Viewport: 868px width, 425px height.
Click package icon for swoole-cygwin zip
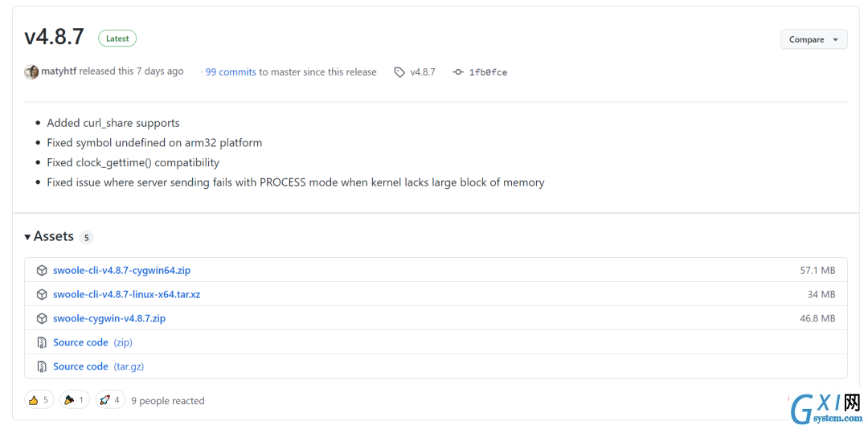tap(42, 319)
